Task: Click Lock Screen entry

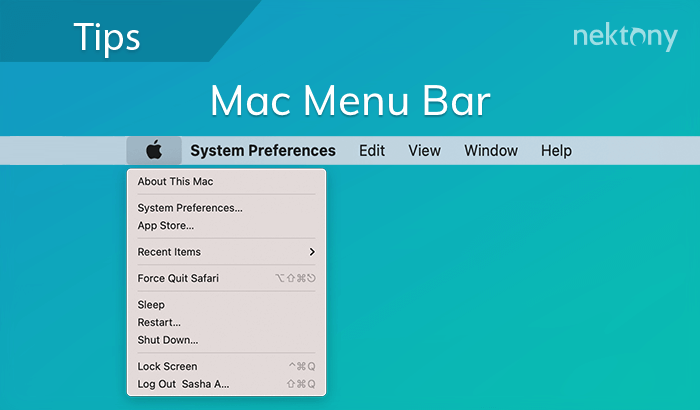Action: (x=167, y=366)
